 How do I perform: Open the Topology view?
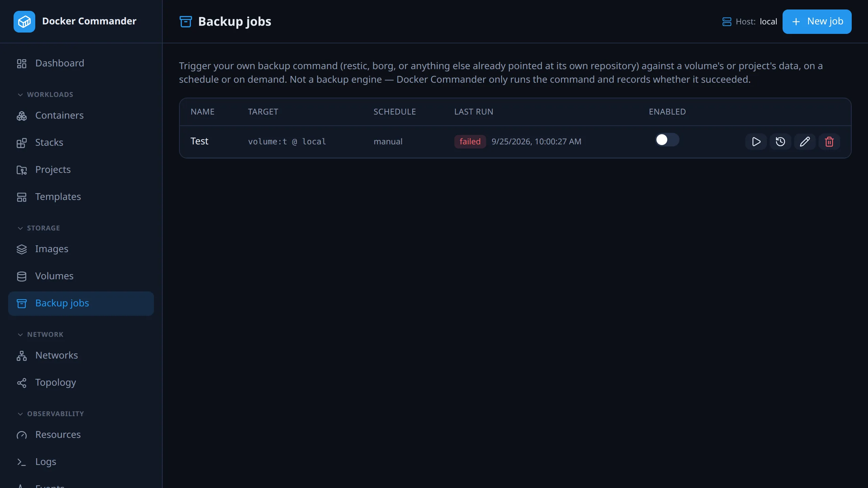point(81,383)
